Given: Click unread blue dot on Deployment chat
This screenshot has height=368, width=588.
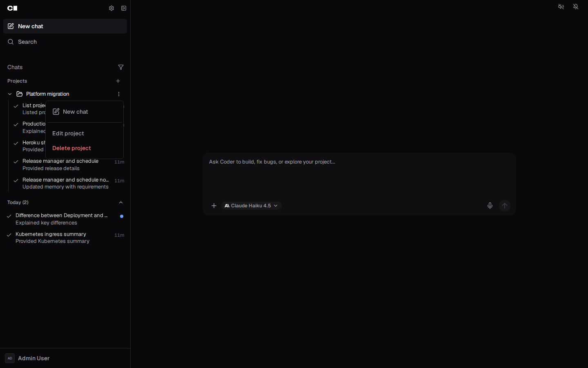Looking at the screenshot, I should (x=122, y=216).
